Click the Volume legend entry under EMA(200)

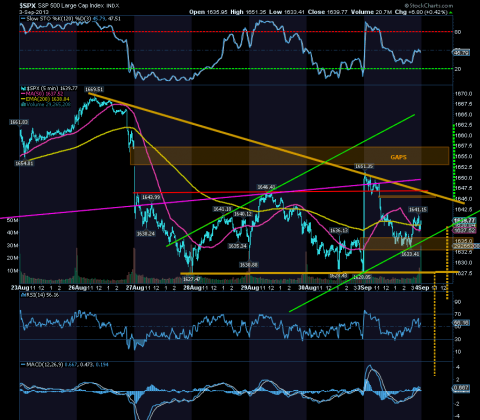coord(46,104)
